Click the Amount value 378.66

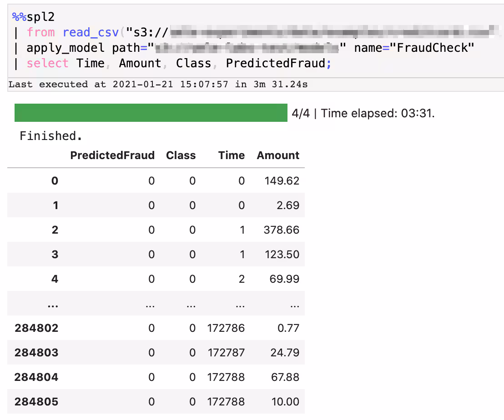(x=281, y=230)
